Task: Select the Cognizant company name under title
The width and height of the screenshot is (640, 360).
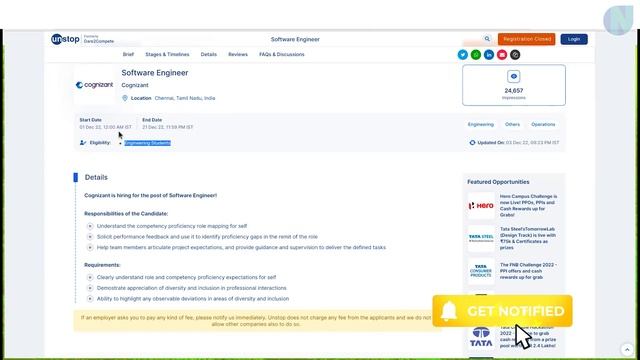Action: pyautogui.click(x=135, y=85)
